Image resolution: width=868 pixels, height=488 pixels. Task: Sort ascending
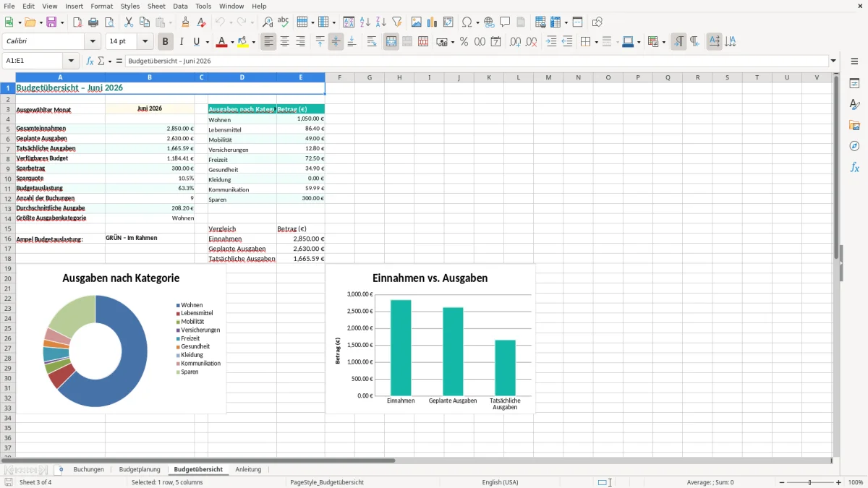point(365,22)
